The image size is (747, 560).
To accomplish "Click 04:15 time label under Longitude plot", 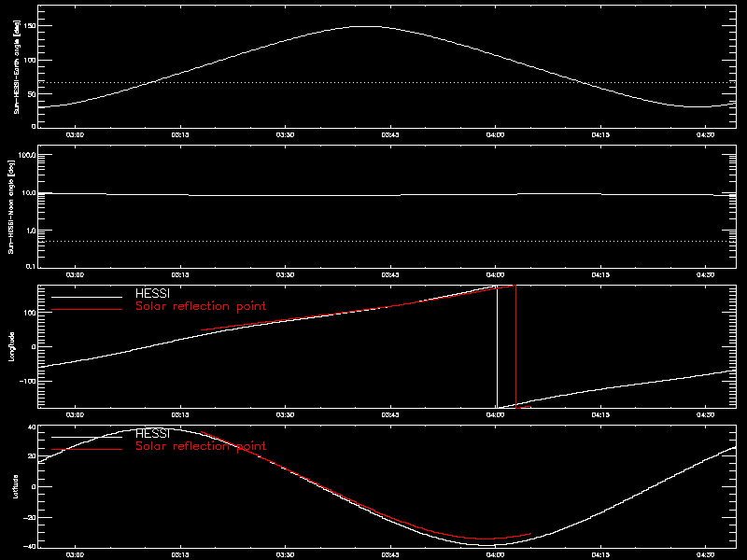I will coord(600,414).
